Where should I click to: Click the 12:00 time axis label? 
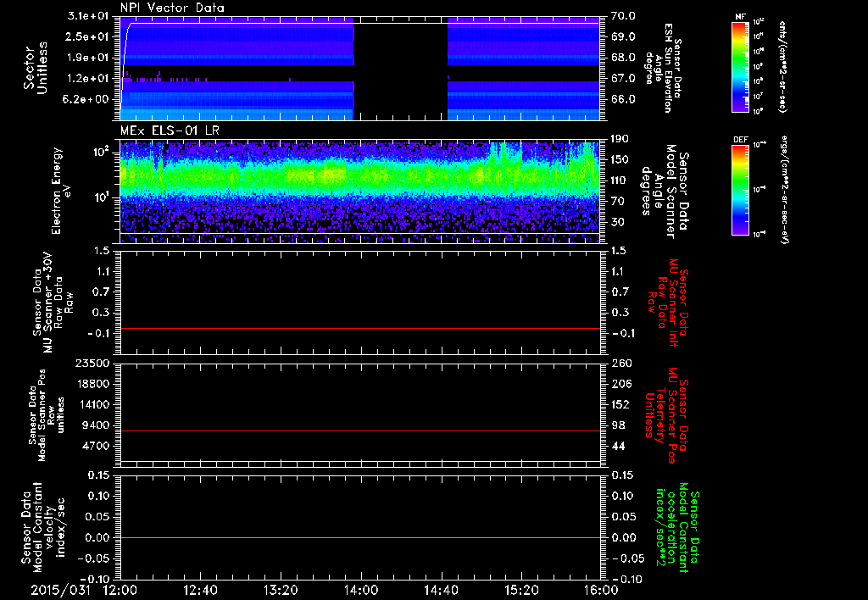pyautogui.click(x=120, y=590)
